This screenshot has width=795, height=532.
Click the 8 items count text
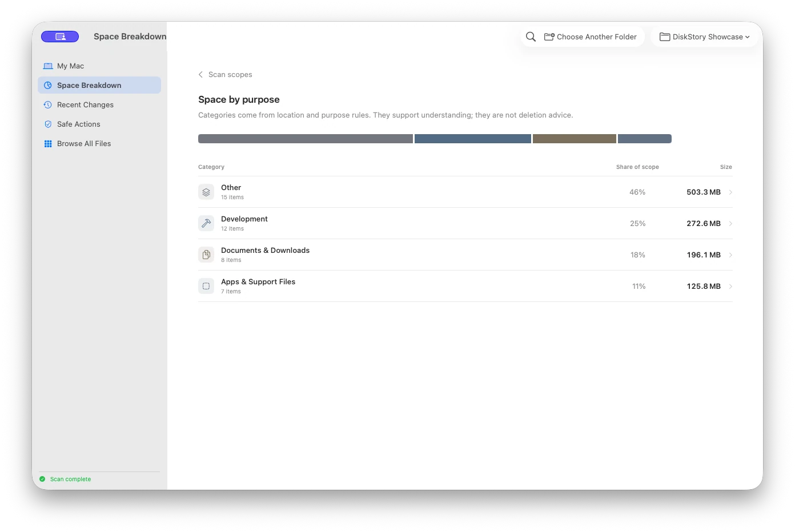[x=231, y=260]
